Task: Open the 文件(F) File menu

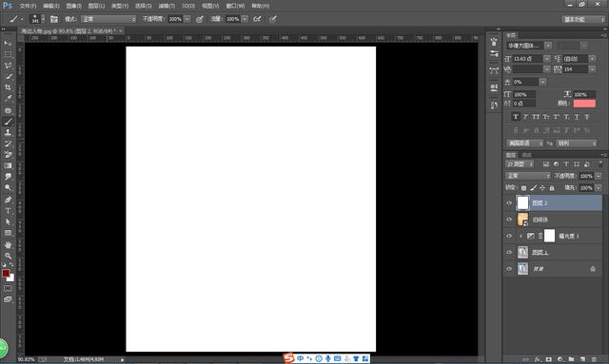Action: click(28, 6)
